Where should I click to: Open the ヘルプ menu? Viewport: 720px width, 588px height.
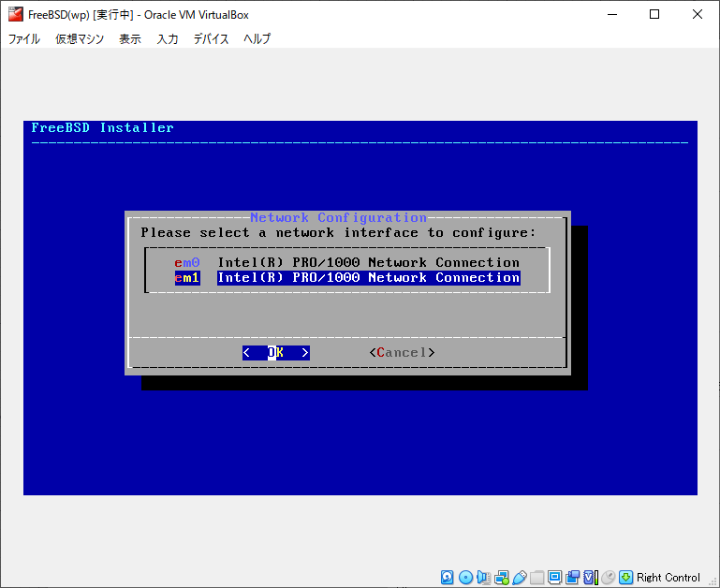(257, 39)
